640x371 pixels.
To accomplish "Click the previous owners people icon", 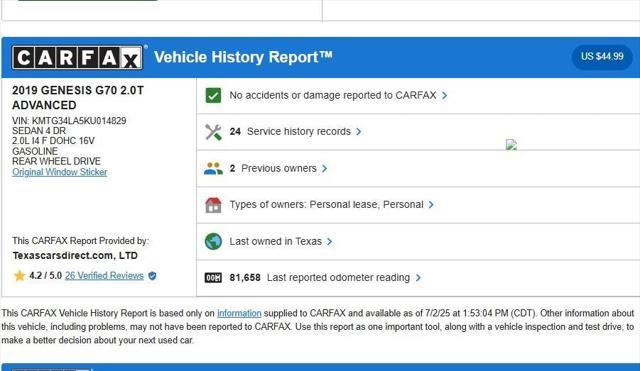I will point(213,168).
